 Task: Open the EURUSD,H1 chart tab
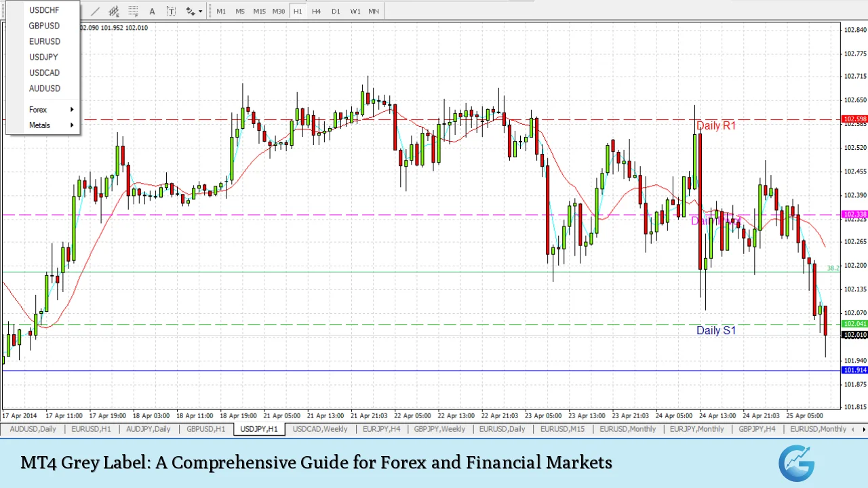[x=91, y=429]
